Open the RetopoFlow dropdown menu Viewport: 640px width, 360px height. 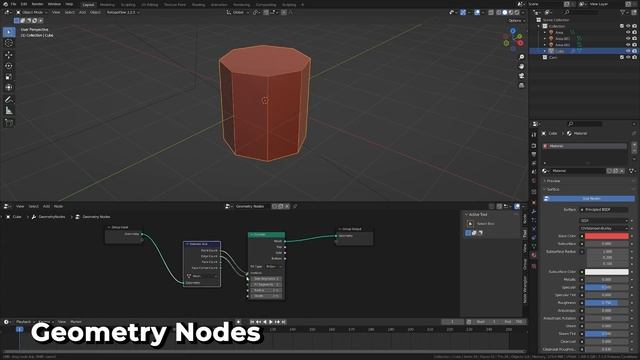tap(122, 13)
